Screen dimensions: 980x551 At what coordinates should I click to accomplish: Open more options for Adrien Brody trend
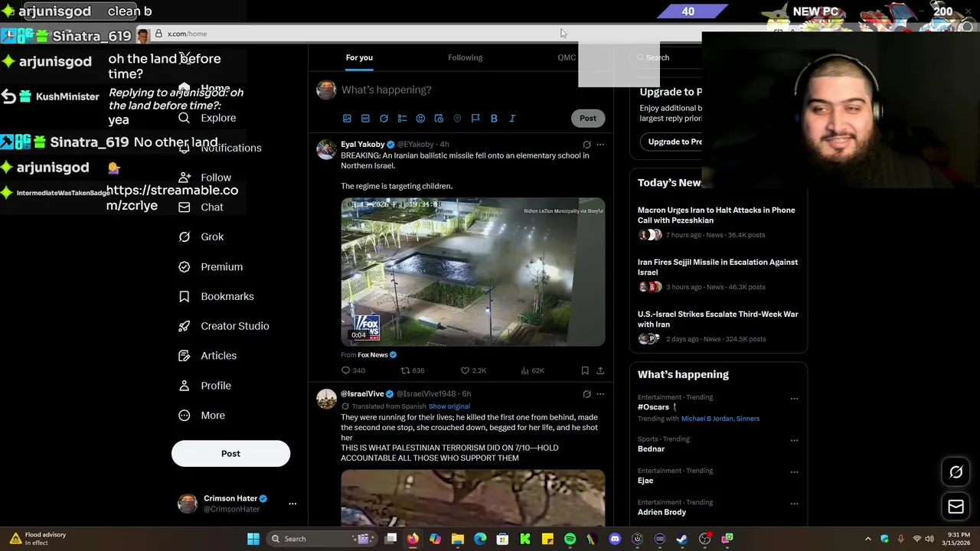pyautogui.click(x=794, y=504)
